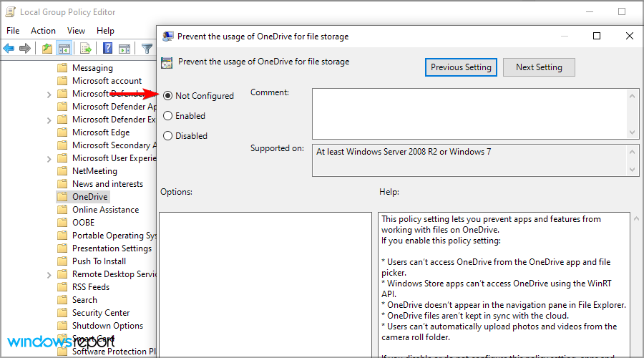Click the RSS Feeds folder icon

[62, 287]
